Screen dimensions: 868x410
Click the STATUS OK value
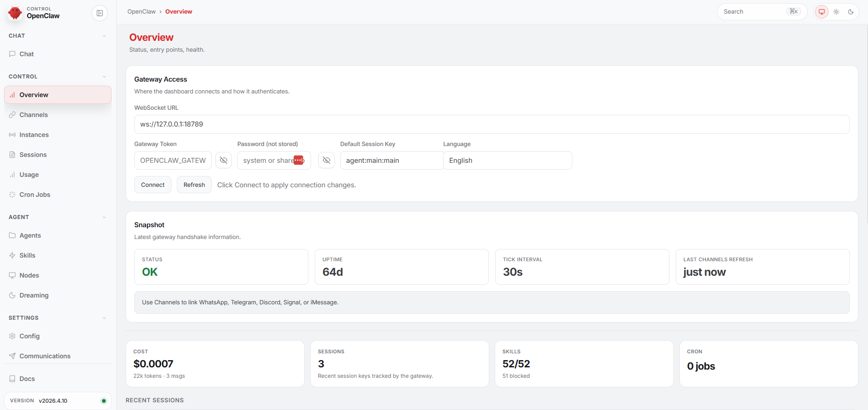point(150,272)
